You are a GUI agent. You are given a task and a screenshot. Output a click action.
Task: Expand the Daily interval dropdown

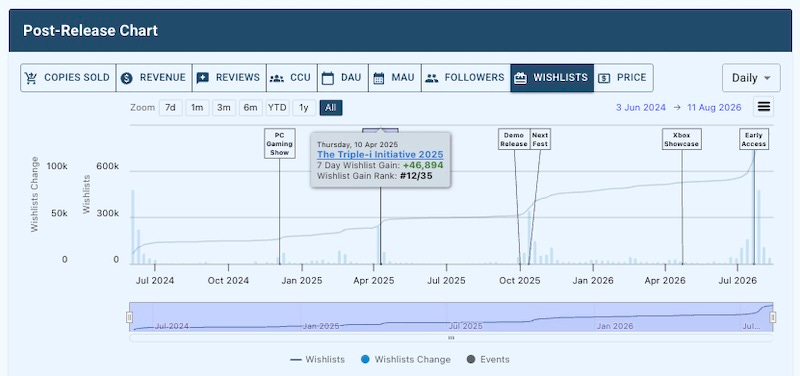(751, 78)
